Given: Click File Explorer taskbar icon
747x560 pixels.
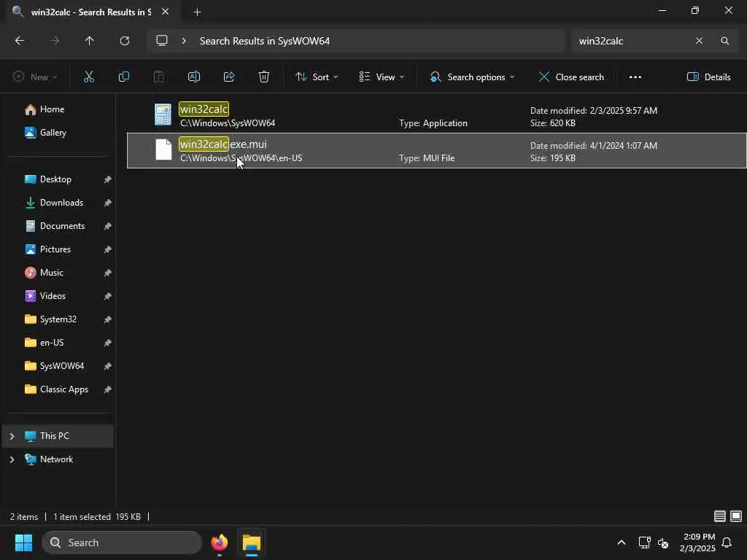Looking at the screenshot, I should [252, 542].
